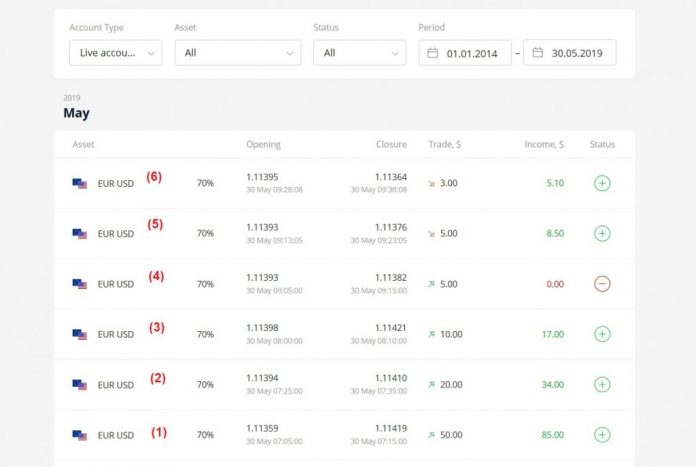Expand the green plus icon for trade (6)

pos(602,183)
